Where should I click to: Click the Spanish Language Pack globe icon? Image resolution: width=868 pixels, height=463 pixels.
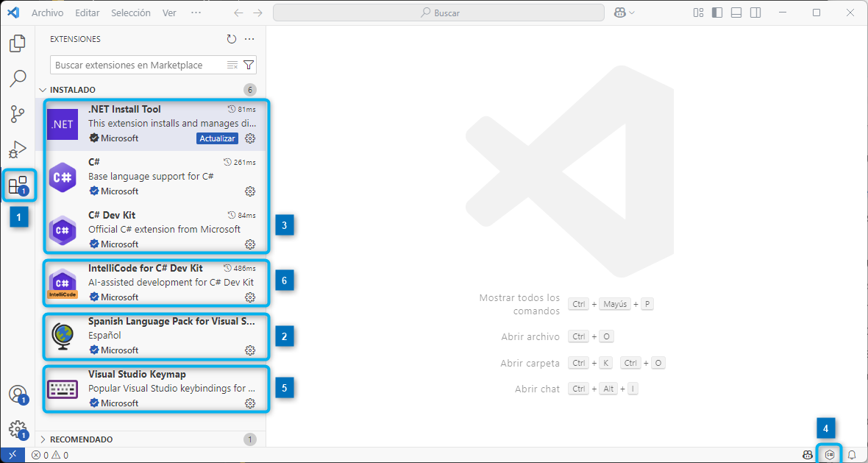pos(63,336)
